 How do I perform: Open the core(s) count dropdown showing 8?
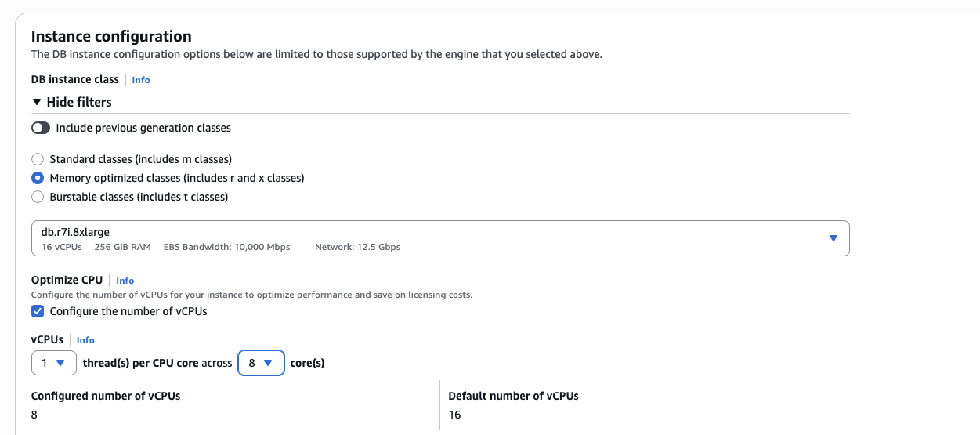tap(260, 363)
